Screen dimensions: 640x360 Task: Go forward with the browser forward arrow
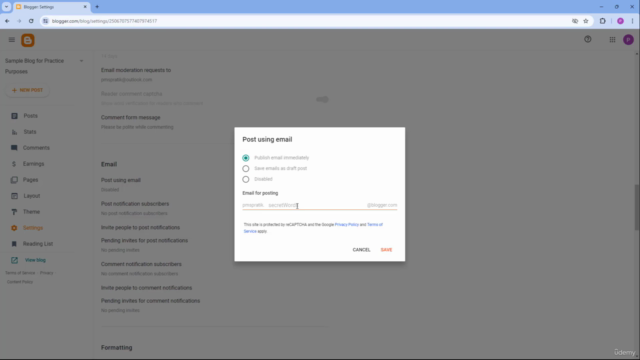[x=19, y=21]
